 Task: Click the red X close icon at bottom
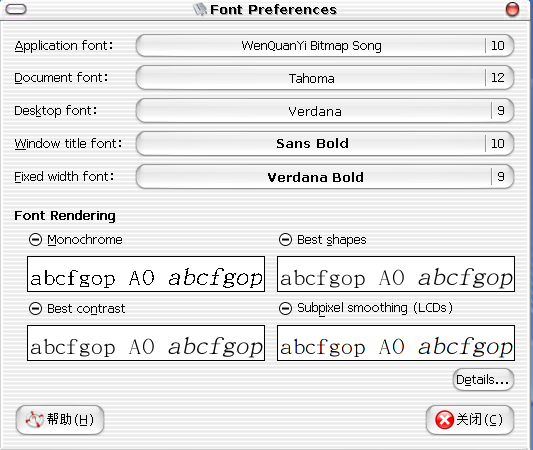(x=445, y=419)
